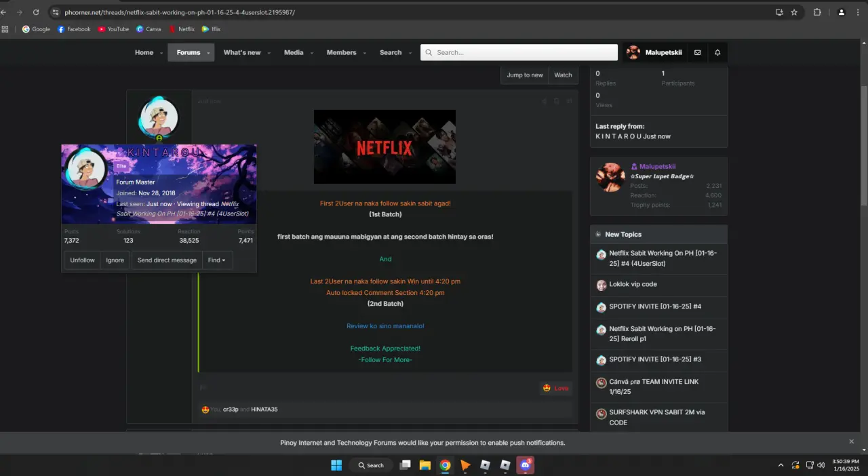Open the inbox envelope icon

coord(697,53)
